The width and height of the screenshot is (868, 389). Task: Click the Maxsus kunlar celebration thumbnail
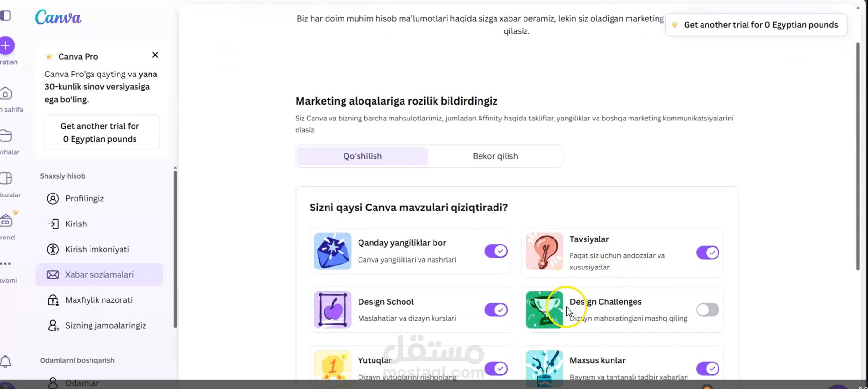tap(544, 368)
